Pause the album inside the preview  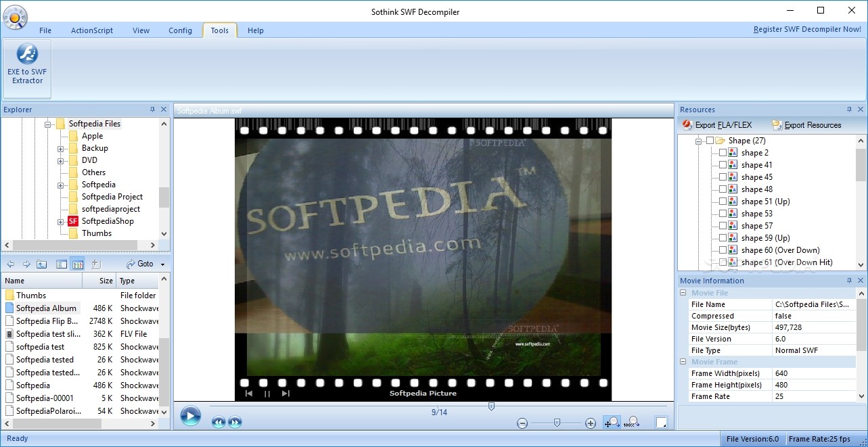pos(267,394)
